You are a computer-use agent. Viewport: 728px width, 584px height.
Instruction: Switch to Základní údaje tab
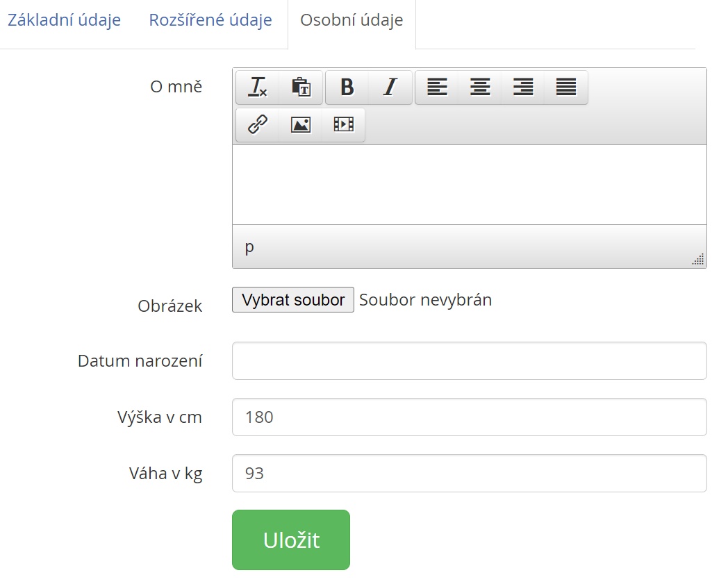[x=64, y=20]
